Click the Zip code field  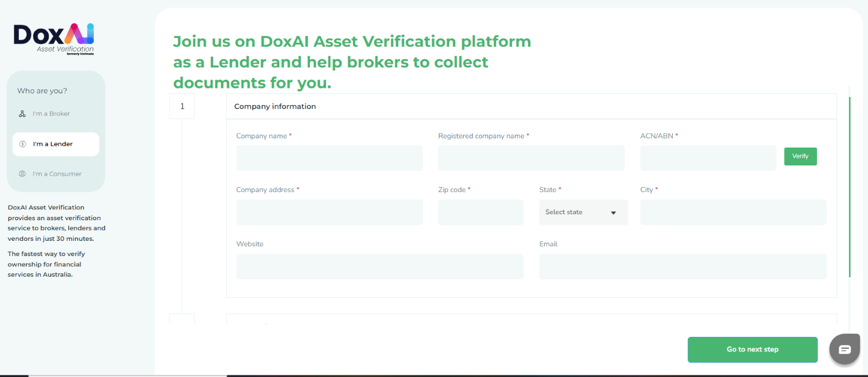481,212
